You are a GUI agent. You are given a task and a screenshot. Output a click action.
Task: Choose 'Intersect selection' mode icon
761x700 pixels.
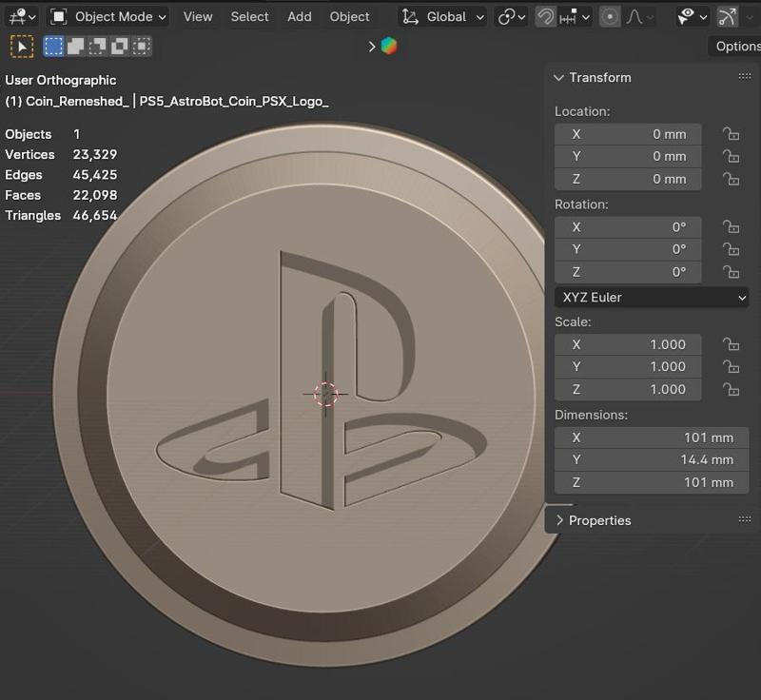click(141, 47)
